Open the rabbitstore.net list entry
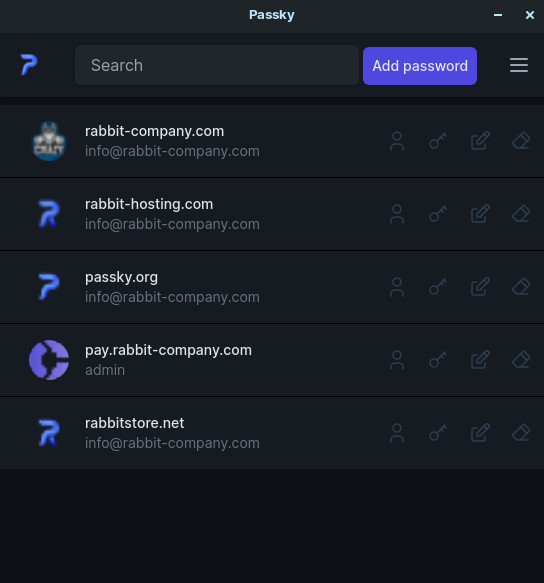The image size is (544, 583). 272,433
